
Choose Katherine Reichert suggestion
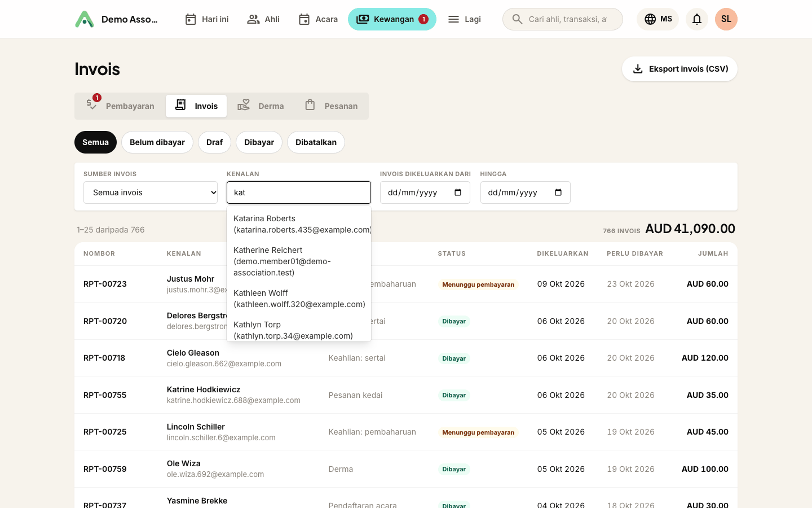299,261
